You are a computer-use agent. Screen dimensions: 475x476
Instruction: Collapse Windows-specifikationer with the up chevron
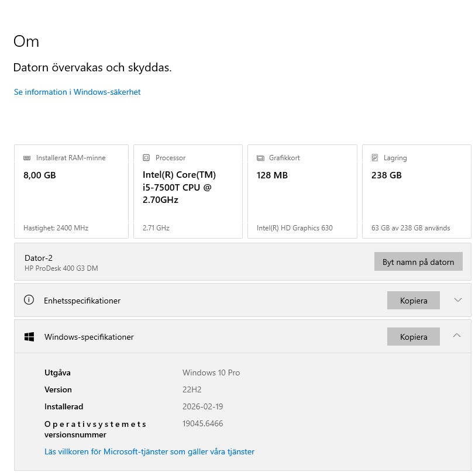(457, 336)
